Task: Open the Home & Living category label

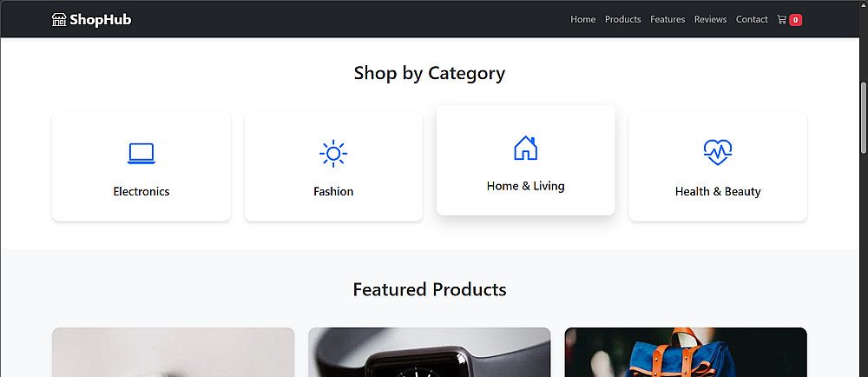Action: click(x=525, y=186)
